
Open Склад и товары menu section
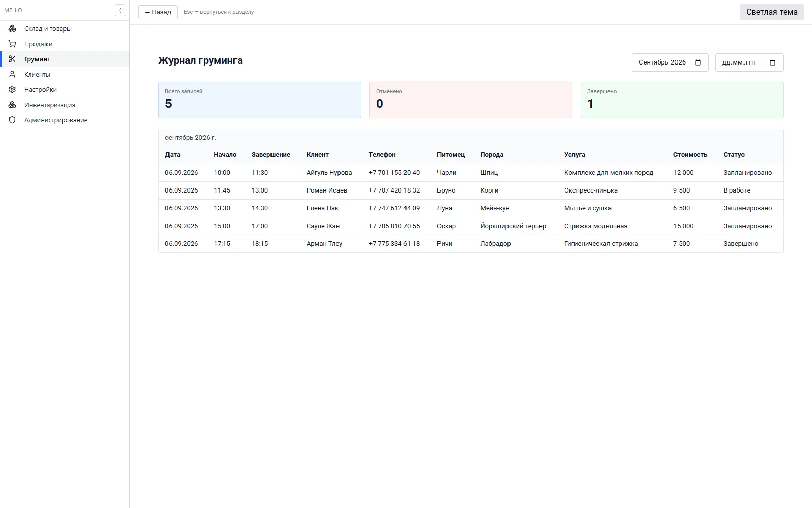64,28
